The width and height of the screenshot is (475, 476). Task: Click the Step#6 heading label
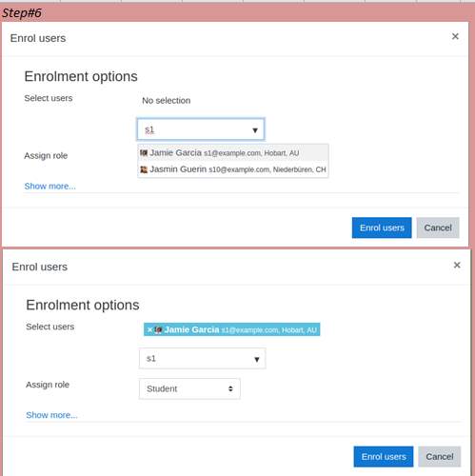22,13
